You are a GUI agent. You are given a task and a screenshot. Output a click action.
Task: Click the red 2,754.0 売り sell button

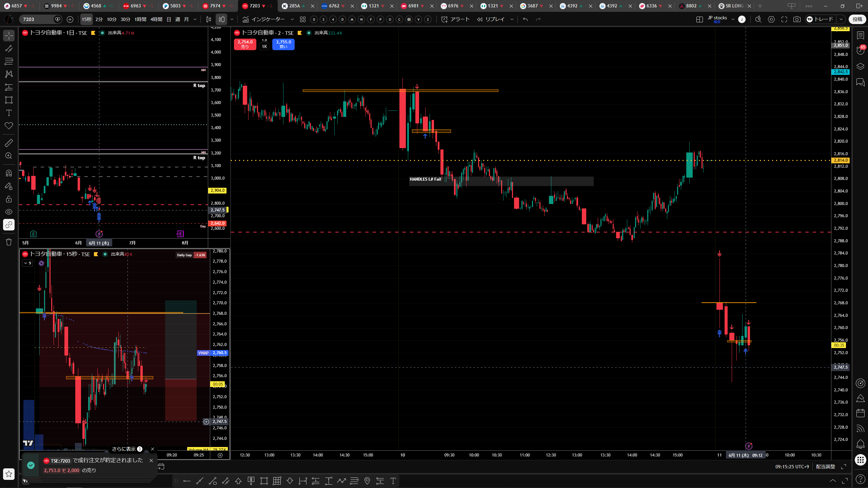245,44
